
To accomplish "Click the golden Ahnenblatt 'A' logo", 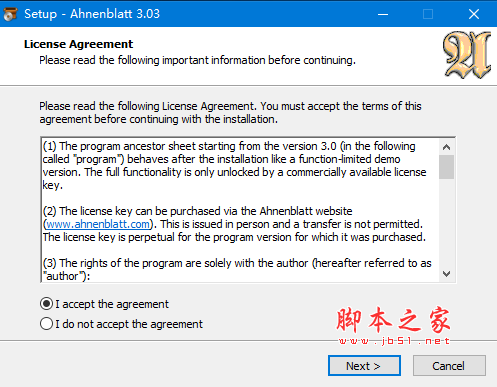I will point(467,55).
